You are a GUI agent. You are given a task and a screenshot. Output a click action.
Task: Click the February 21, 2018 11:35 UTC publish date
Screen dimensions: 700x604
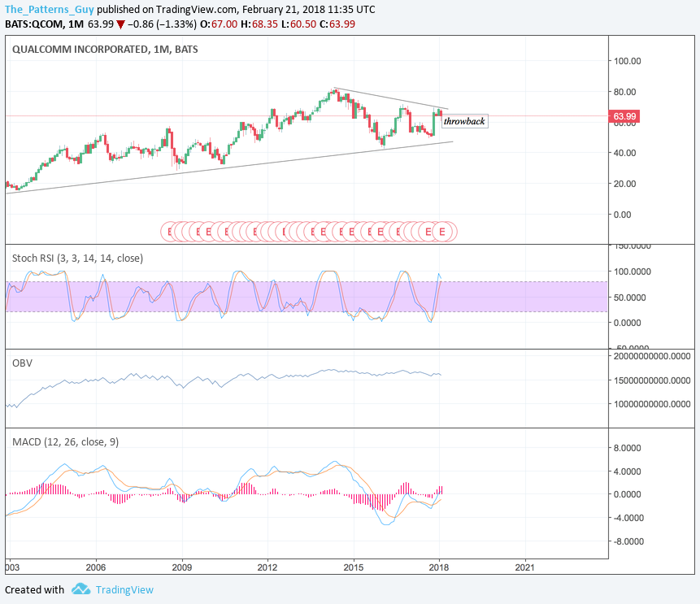pyautogui.click(x=308, y=10)
